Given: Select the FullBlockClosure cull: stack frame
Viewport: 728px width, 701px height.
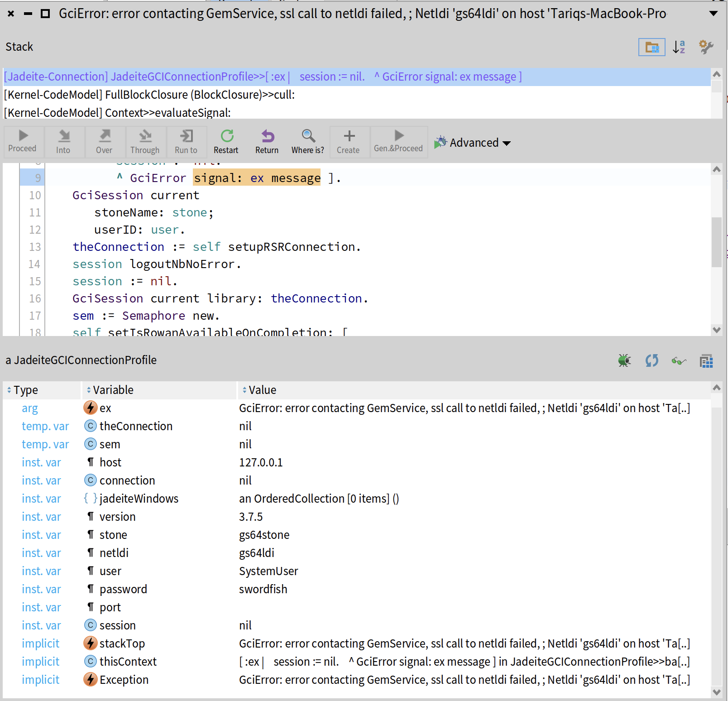Looking at the screenshot, I should pyautogui.click(x=149, y=95).
